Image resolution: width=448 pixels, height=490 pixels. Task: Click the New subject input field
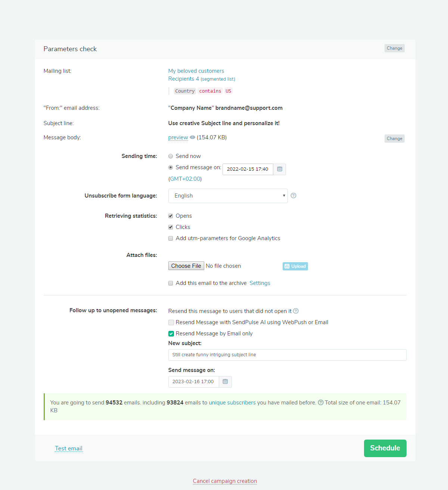(x=287, y=355)
